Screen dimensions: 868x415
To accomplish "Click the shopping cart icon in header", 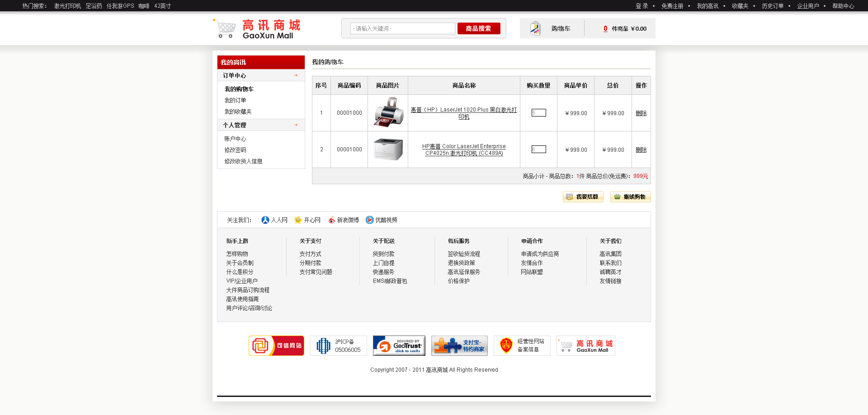I will 535,28.
